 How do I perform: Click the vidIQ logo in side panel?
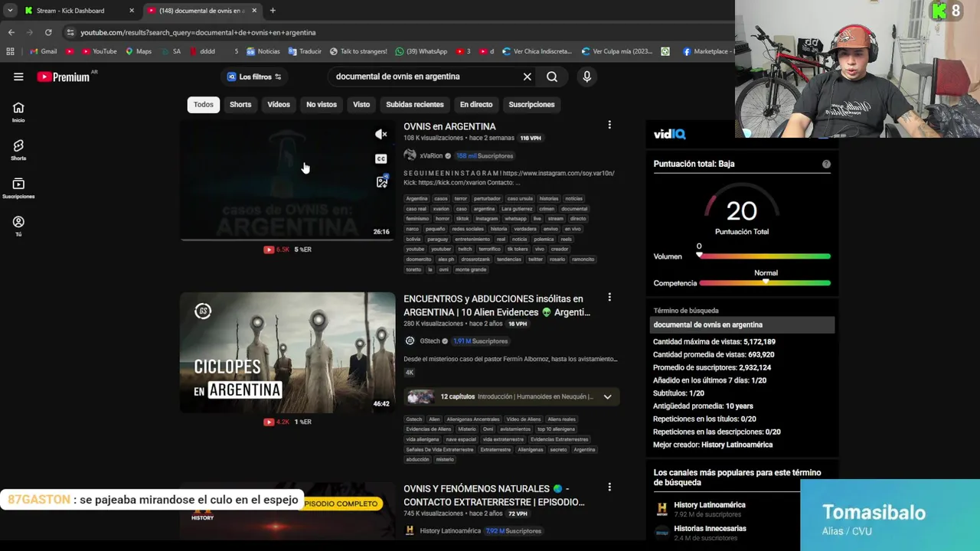coord(670,134)
